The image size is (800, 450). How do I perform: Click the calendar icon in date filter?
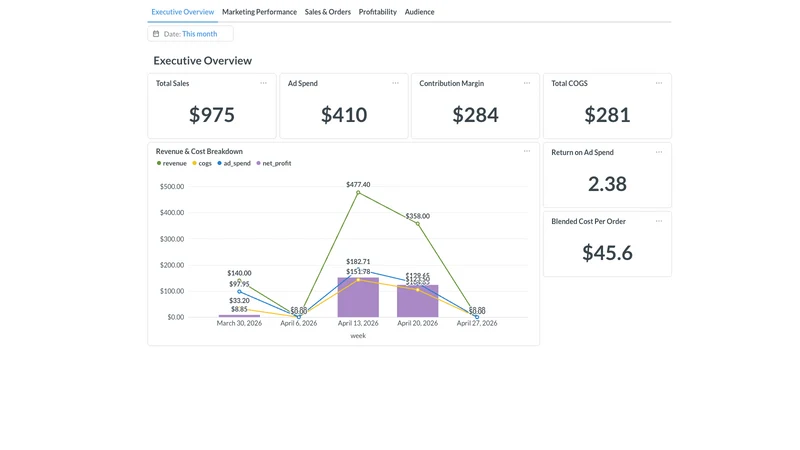tap(156, 34)
